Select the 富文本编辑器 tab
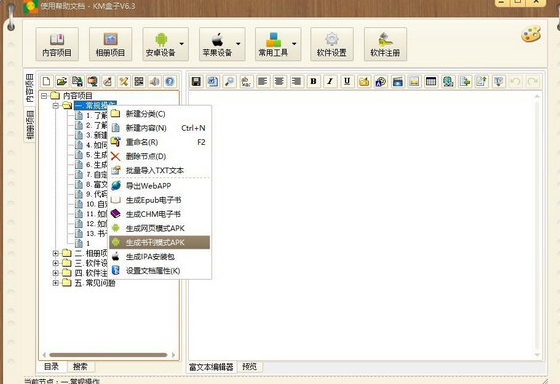The image size is (560, 384). point(211,367)
